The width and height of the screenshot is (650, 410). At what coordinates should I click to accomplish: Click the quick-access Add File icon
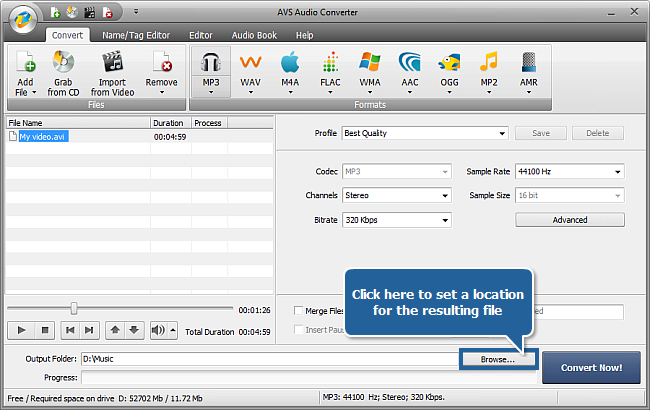pos(55,12)
